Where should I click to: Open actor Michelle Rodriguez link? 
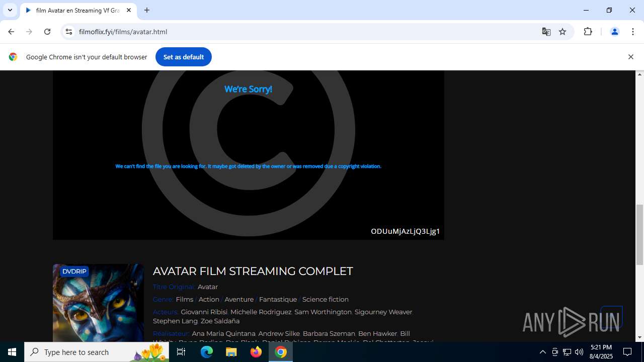pyautogui.click(x=261, y=312)
